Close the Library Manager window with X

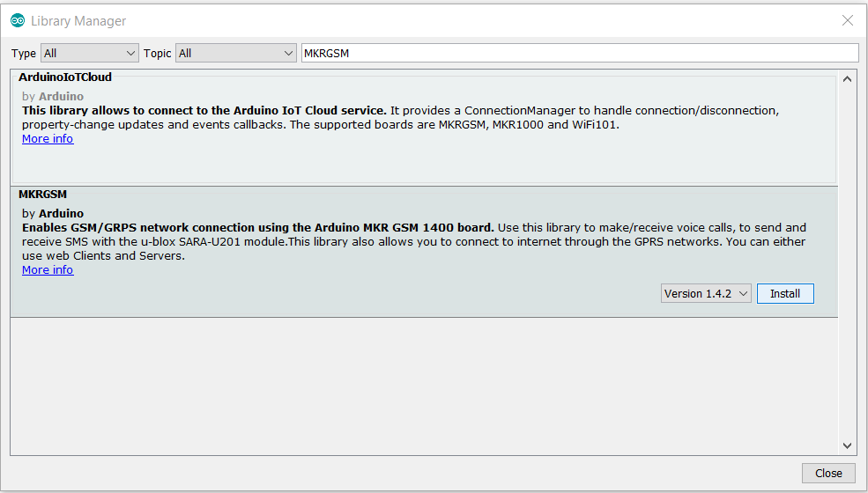847,20
